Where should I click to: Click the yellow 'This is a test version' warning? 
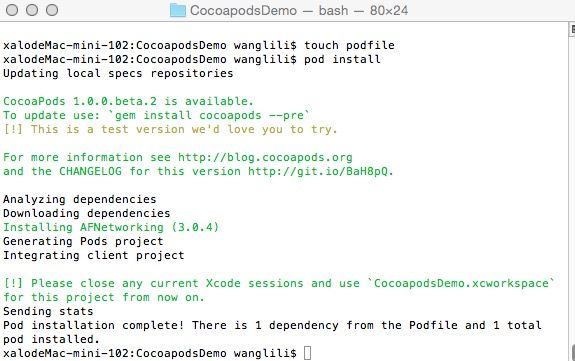[184, 129]
